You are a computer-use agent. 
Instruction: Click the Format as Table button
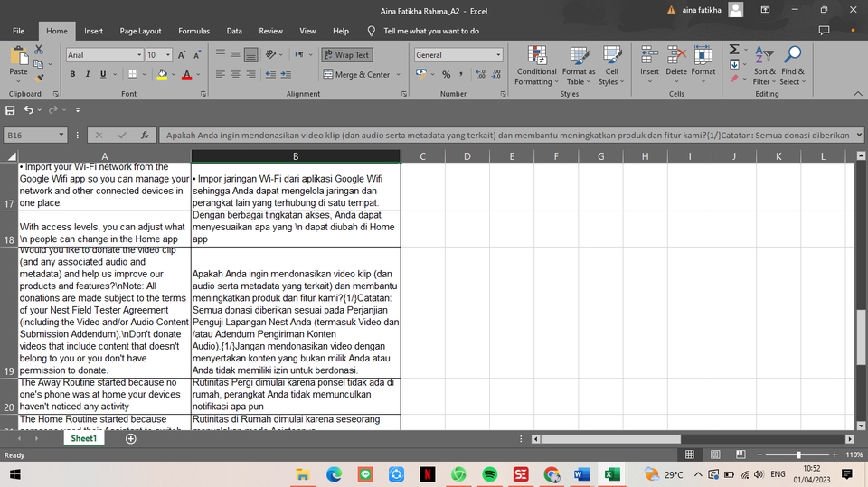coord(579,66)
